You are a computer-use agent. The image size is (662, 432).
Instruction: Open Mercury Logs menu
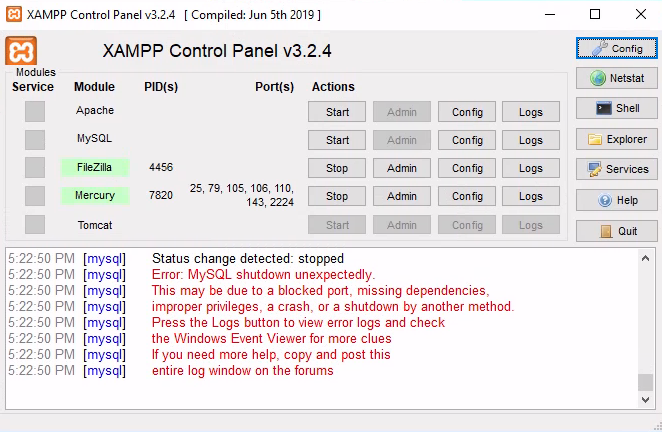531,196
